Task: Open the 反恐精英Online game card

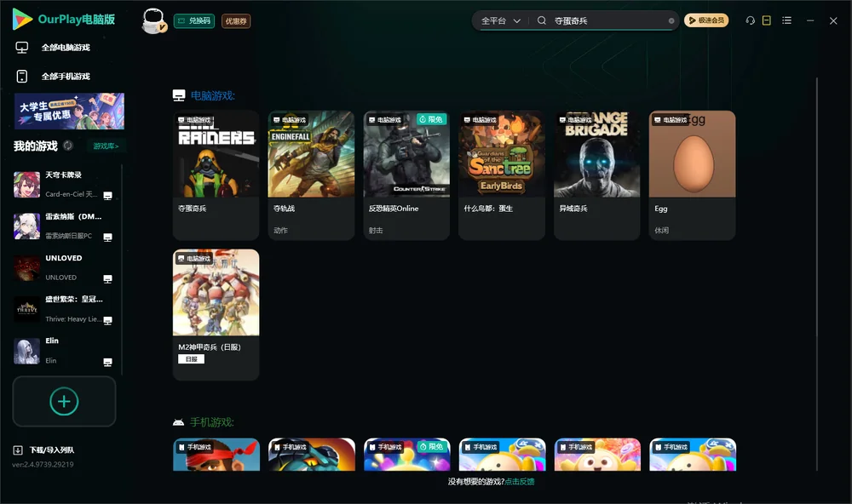Action: click(406, 175)
